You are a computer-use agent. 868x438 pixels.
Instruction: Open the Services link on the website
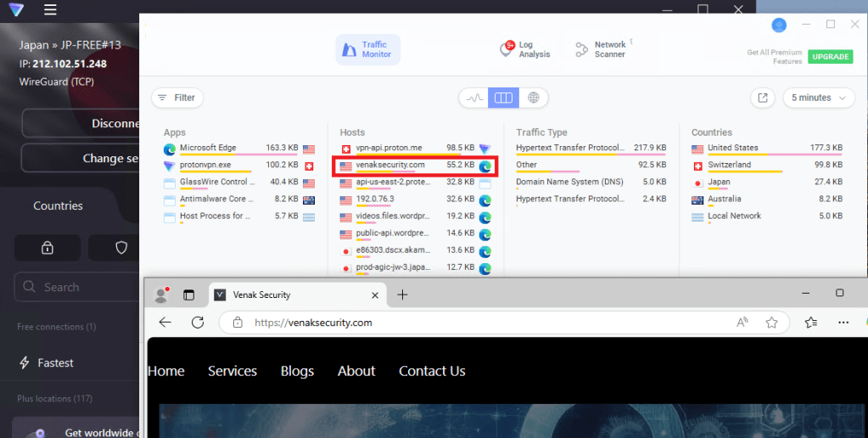[x=232, y=371]
